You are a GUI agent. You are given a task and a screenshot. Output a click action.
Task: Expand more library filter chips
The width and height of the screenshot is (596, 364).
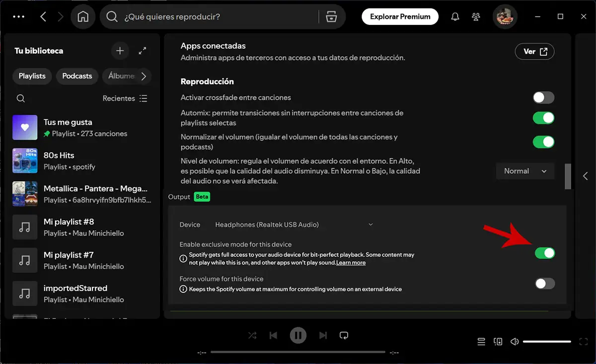pyautogui.click(x=144, y=76)
